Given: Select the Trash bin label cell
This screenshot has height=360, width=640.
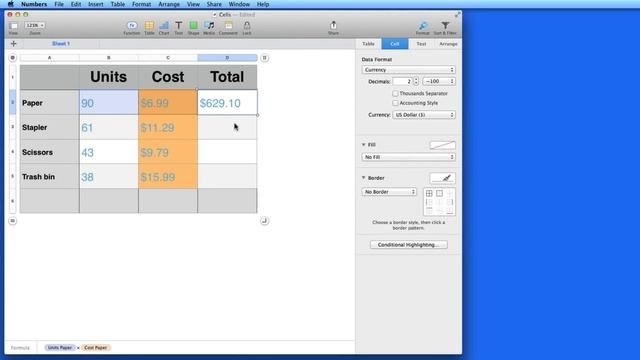Looking at the screenshot, I should coord(49,176).
